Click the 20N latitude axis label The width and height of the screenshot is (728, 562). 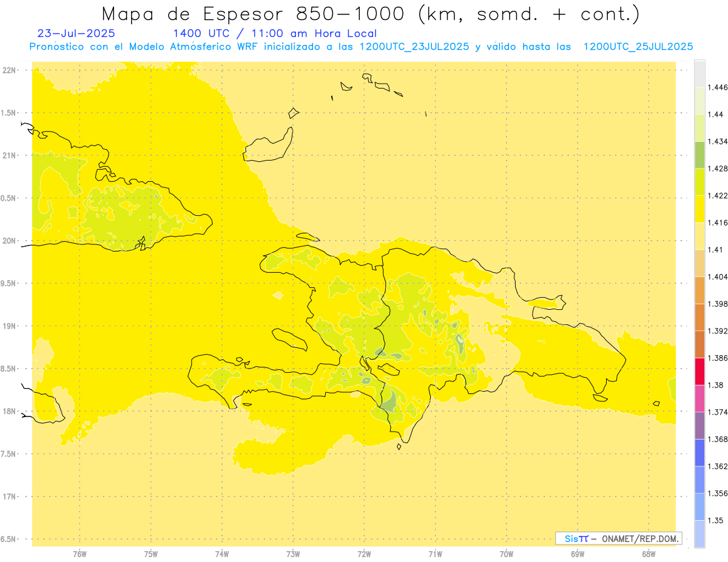pos(9,241)
